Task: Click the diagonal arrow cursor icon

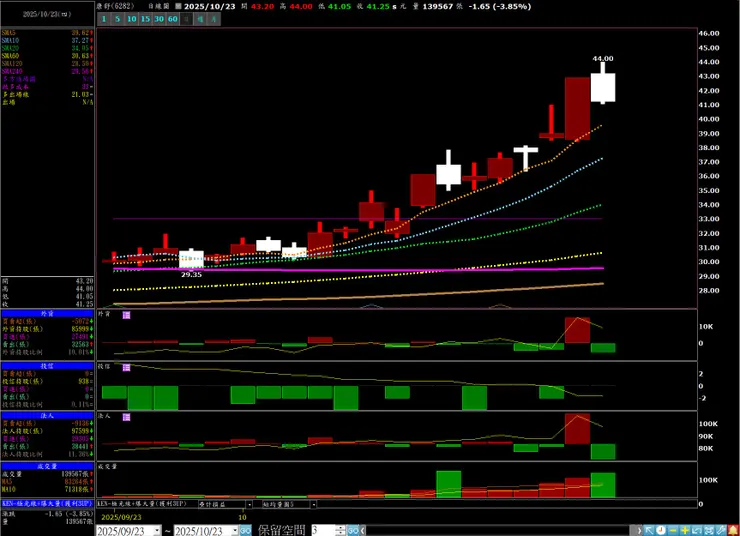Action: click(648, 530)
